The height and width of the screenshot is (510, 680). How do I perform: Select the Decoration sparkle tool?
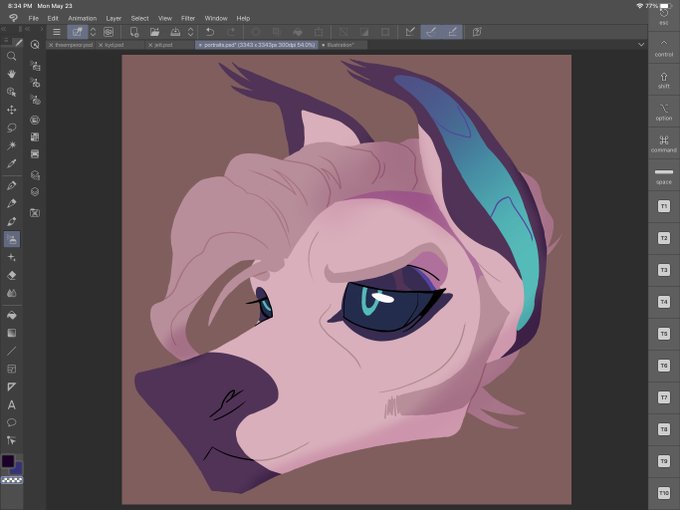click(12, 258)
